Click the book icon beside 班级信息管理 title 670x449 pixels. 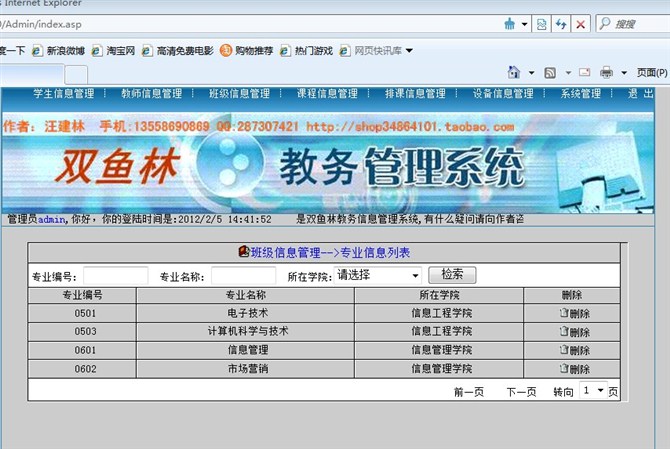[244, 251]
